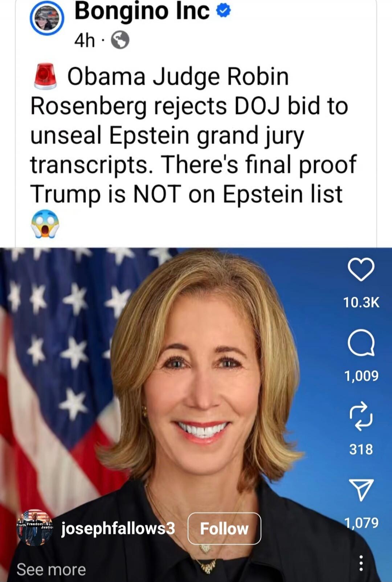Tap the repost arrows icon
The width and height of the screenshot is (392, 582).
(361, 416)
